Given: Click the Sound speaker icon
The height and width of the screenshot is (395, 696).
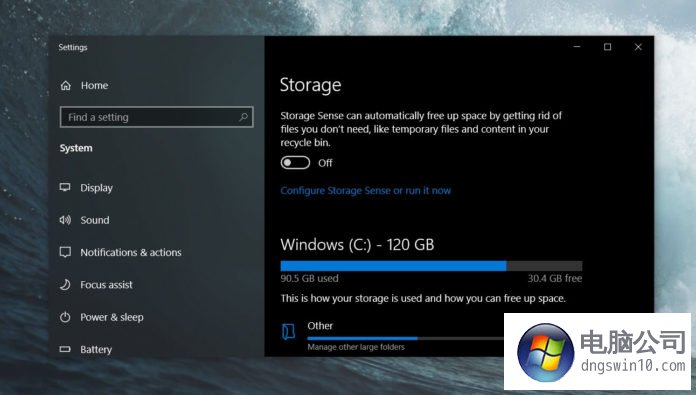Looking at the screenshot, I should click(x=65, y=220).
